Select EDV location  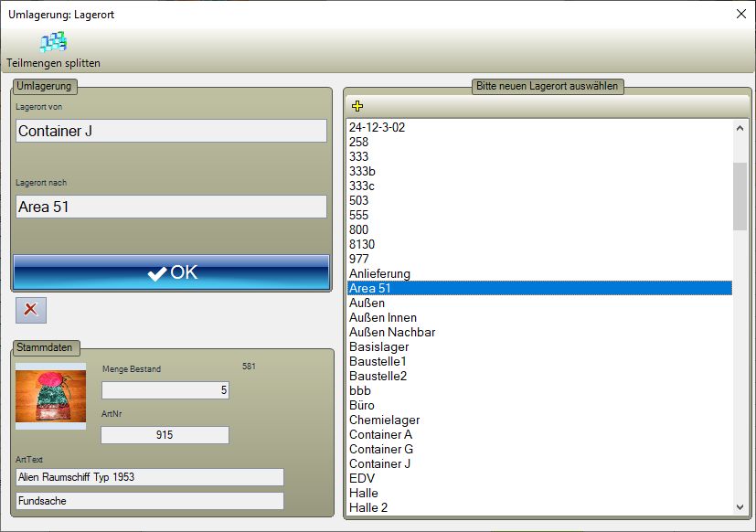(539, 478)
